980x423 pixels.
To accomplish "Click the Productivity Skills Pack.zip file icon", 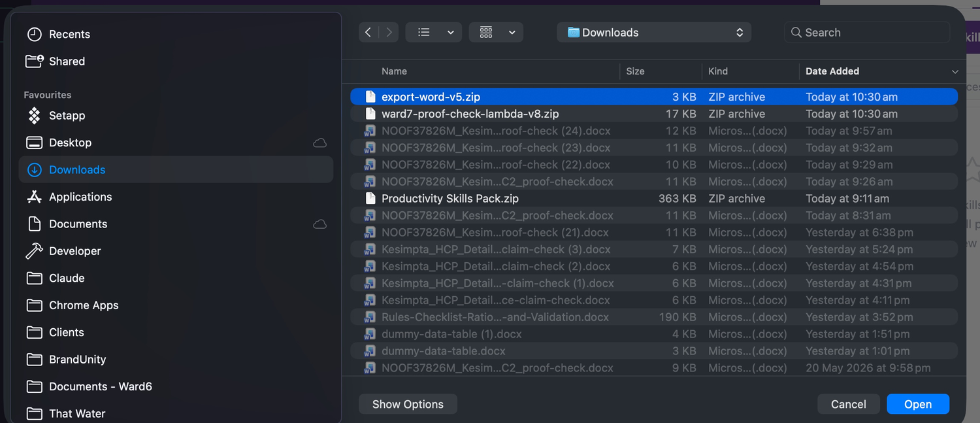I will 370,199.
